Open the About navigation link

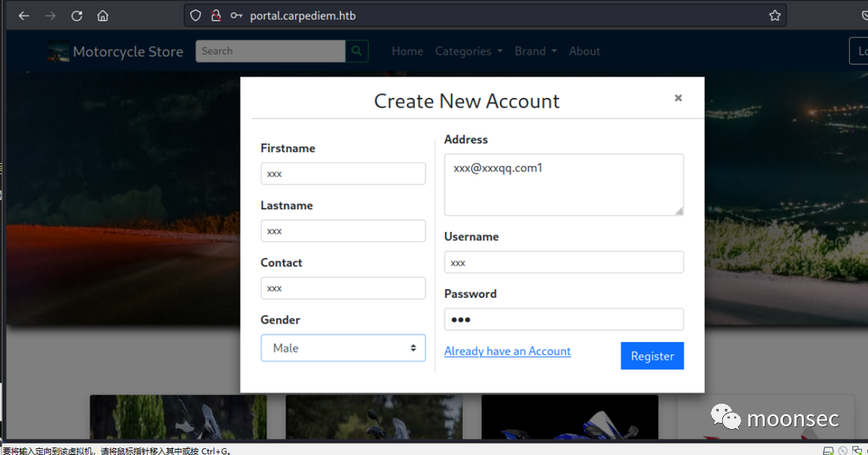click(584, 51)
